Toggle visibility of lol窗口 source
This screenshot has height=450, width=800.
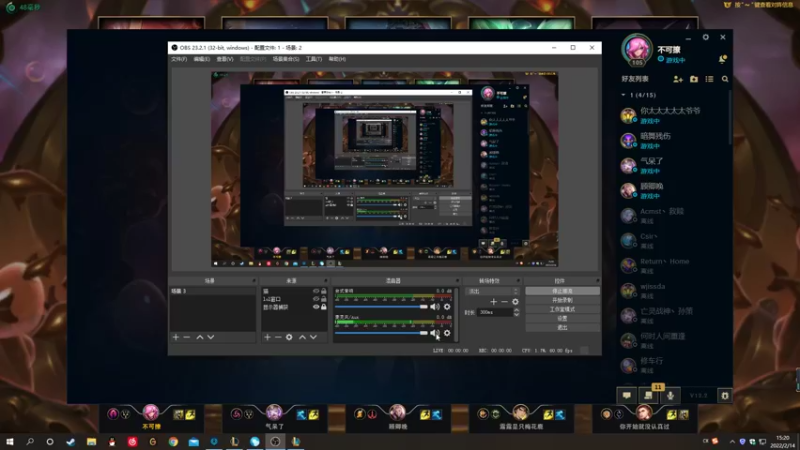click(316, 299)
